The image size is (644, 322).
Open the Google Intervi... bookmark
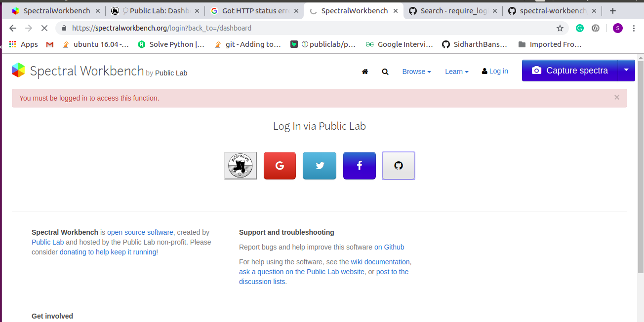(399, 44)
